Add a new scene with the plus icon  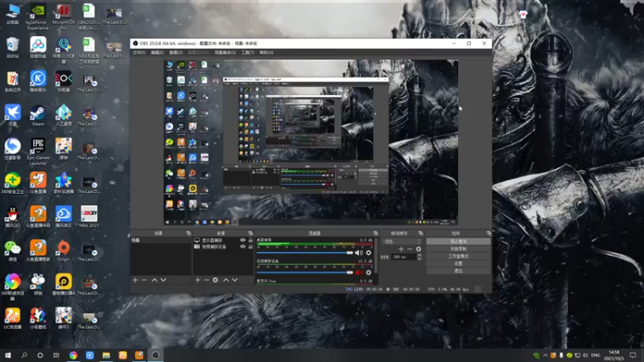pos(135,280)
